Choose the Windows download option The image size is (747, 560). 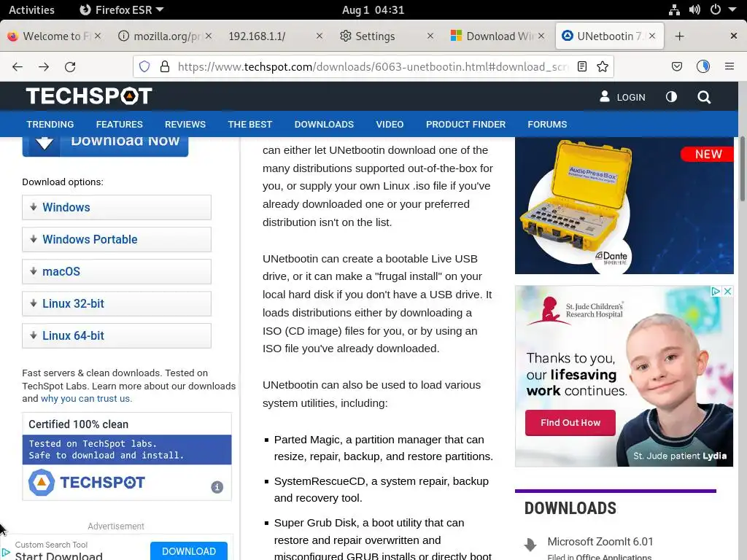[x=117, y=207]
